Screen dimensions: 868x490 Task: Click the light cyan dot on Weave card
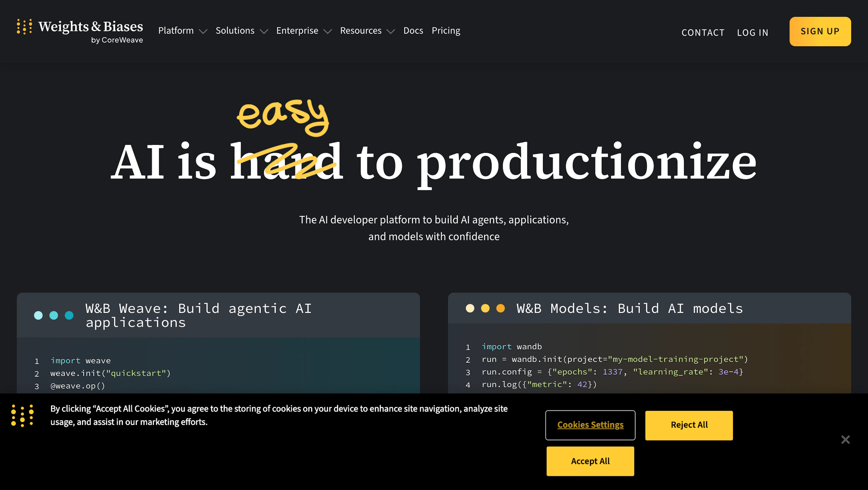click(x=38, y=316)
